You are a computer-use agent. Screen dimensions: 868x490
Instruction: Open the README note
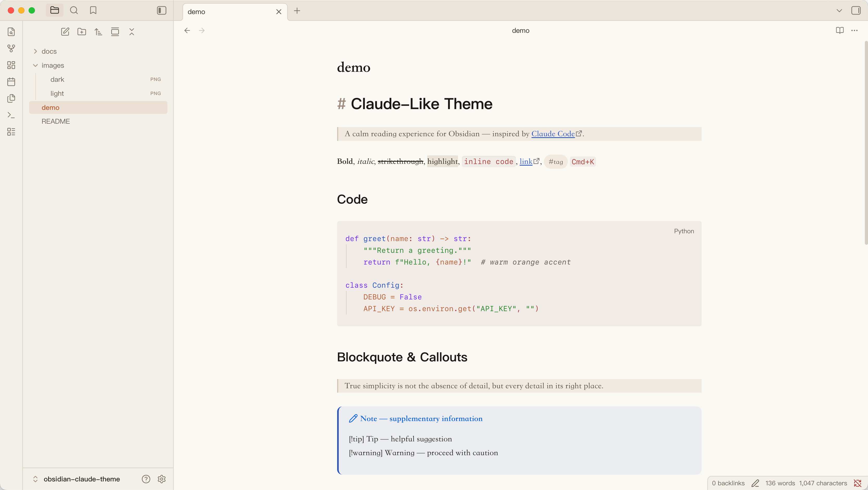point(98,121)
